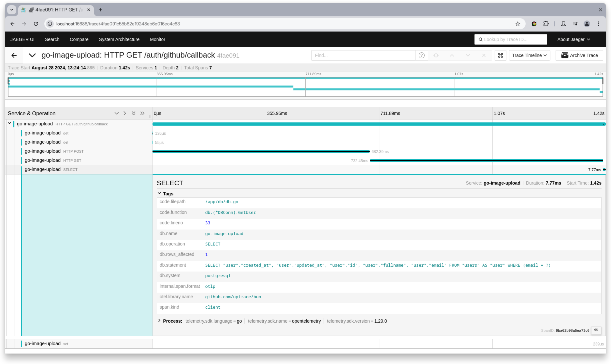Open the Trace Timeline view dropdown
The height and width of the screenshot is (364, 611).
click(x=529, y=55)
